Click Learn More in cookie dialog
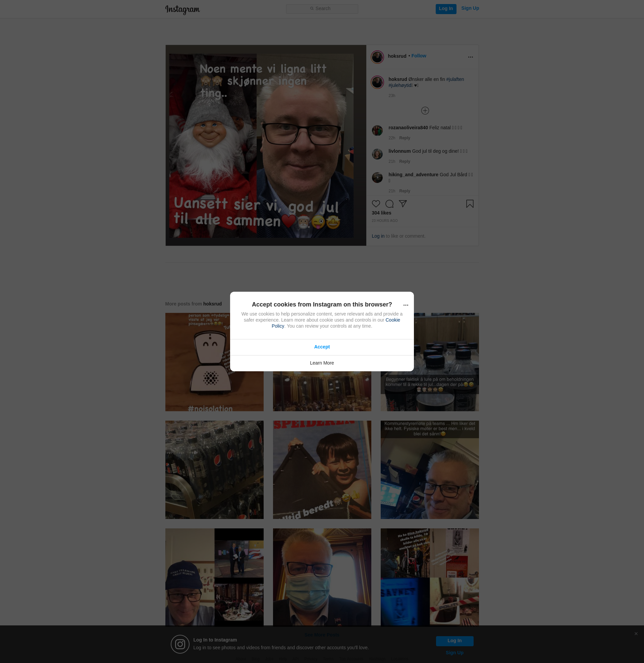The width and height of the screenshot is (644, 663). tap(322, 363)
